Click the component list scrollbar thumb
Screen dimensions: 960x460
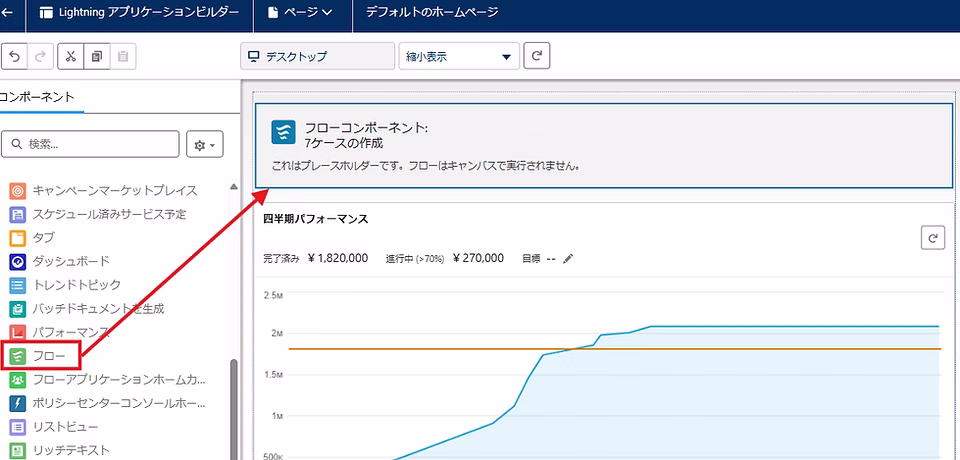[x=233, y=409]
